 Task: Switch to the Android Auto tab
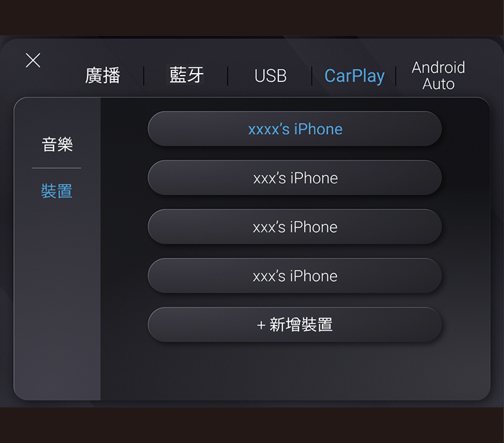pyautogui.click(x=438, y=76)
